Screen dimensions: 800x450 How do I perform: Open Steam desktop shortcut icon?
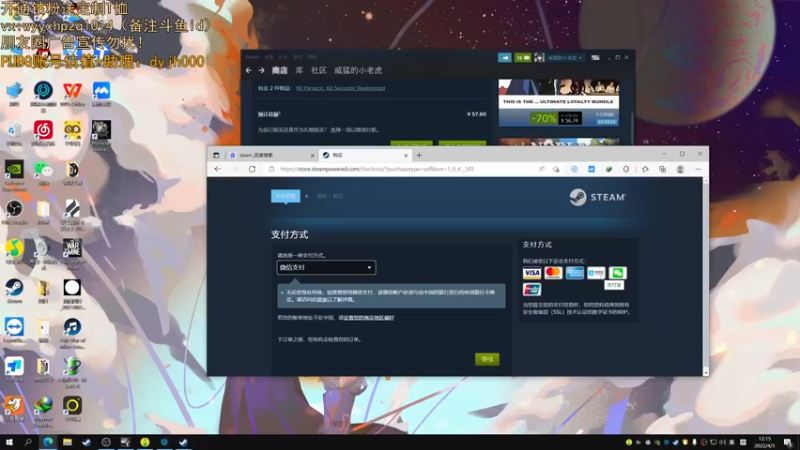click(14, 291)
